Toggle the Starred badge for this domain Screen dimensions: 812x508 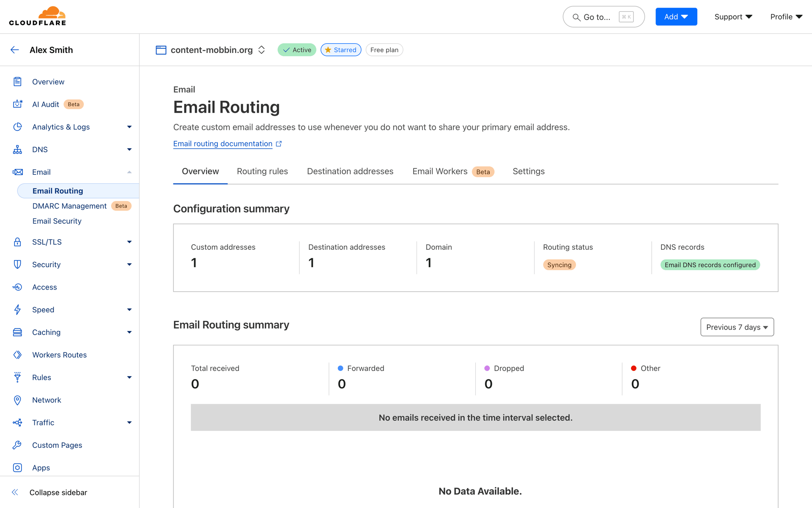point(341,50)
